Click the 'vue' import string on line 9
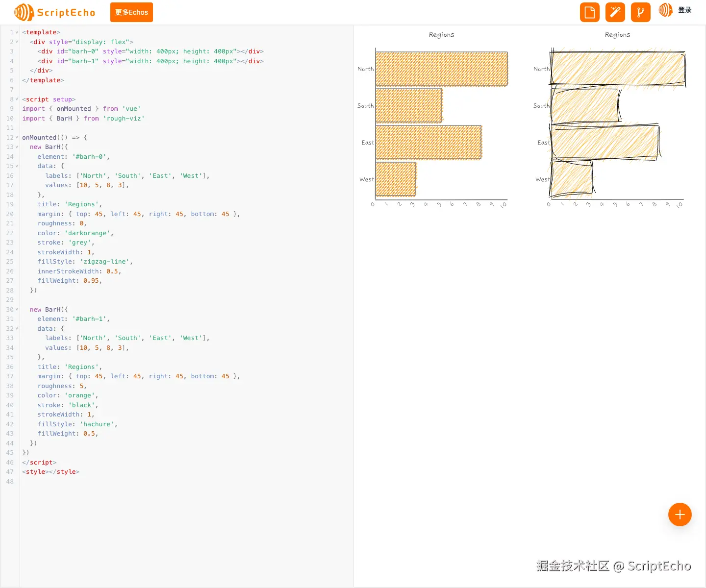Viewport: 706px width, 588px height. [131, 109]
